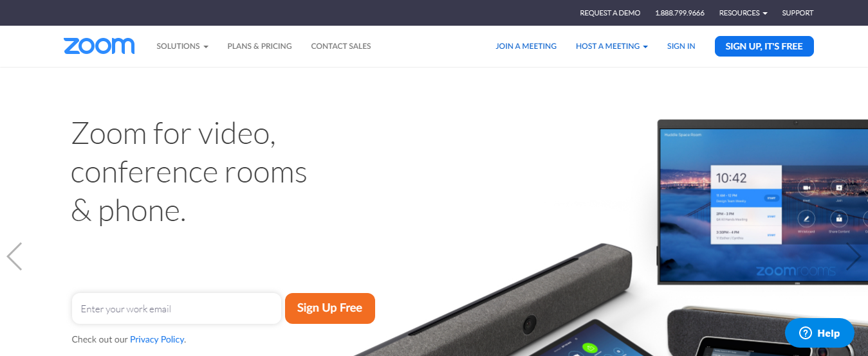Go to previous carousel slide arrow

[14, 256]
